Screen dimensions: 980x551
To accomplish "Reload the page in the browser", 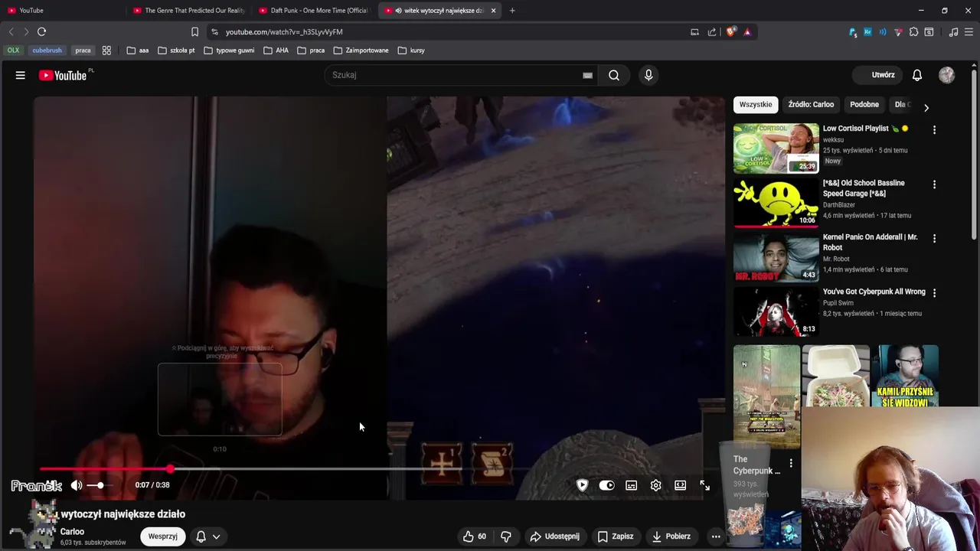I will pyautogui.click(x=41, y=31).
